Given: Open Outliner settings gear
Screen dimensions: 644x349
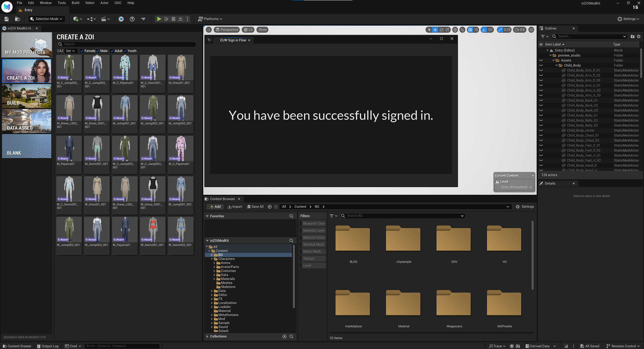Looking at the screenshot, I should point(639,36).
